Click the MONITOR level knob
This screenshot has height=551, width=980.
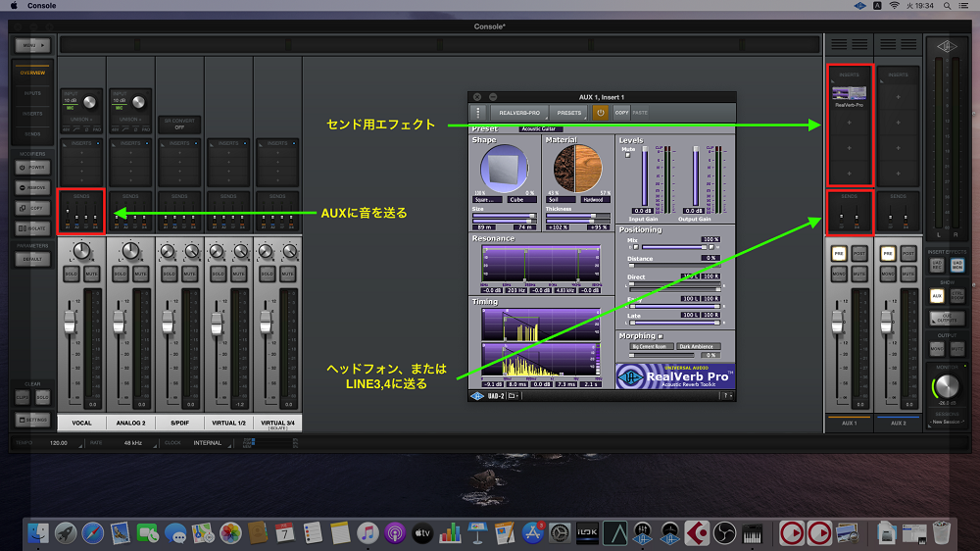(x=947, y=386)
